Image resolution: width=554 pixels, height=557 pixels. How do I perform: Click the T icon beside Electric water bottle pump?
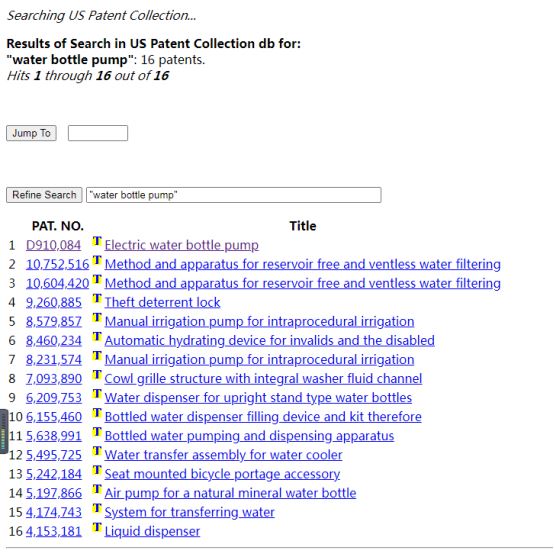tap(97, 241)
